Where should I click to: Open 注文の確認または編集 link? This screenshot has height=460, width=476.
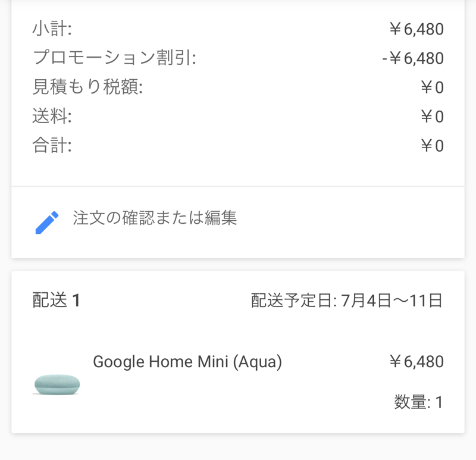click(155, 218)
